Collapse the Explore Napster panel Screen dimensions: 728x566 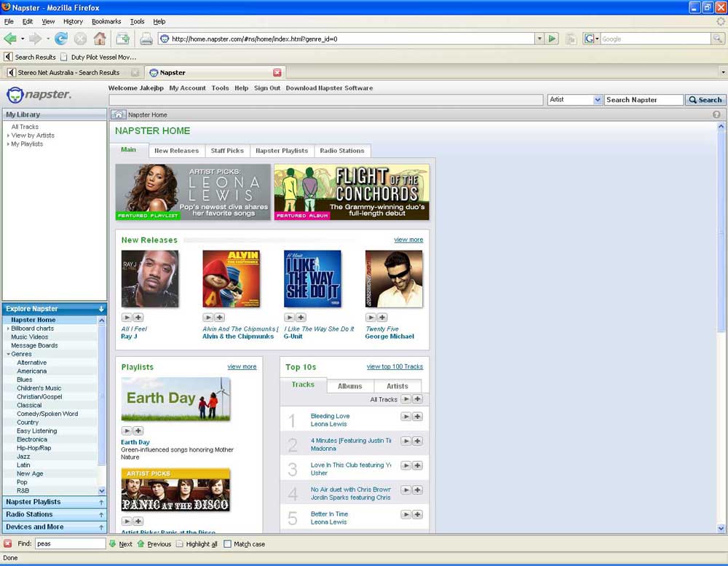101,309
